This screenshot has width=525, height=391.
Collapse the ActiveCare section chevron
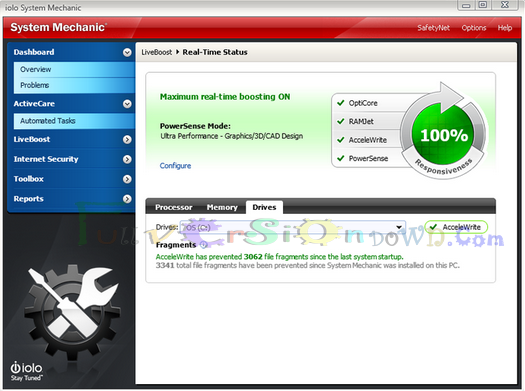(127, 104)
